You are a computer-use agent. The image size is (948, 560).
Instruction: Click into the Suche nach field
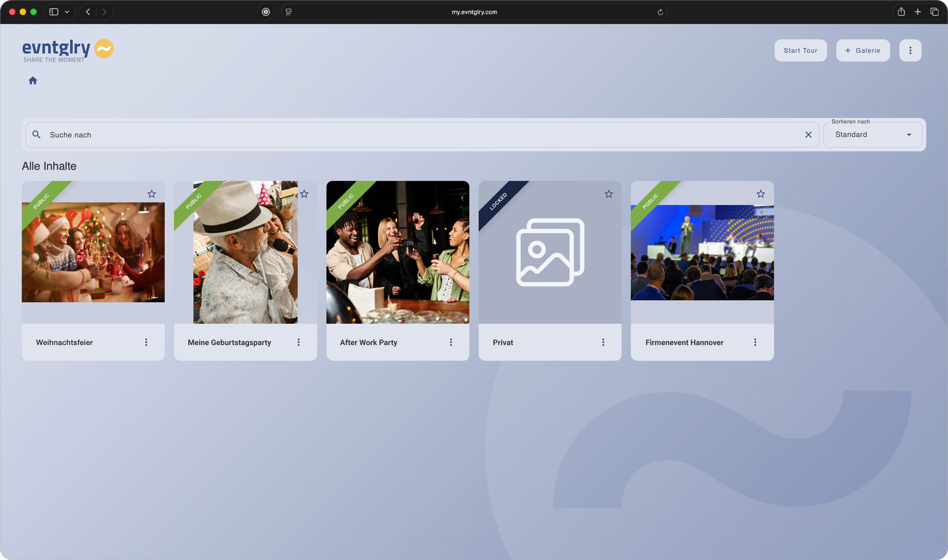click(415, 135)
